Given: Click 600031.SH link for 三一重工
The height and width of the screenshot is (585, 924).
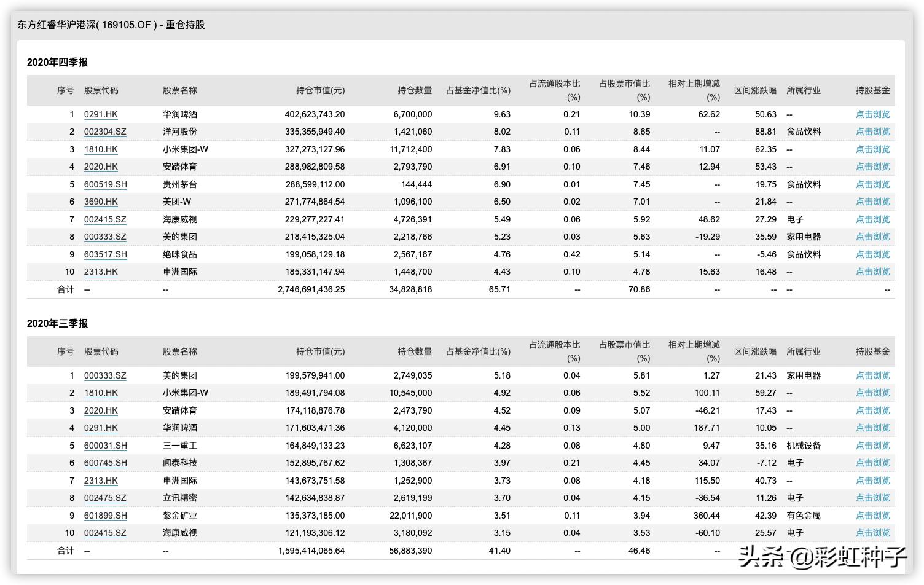Looking at the screenshot, I should [105, 446].
